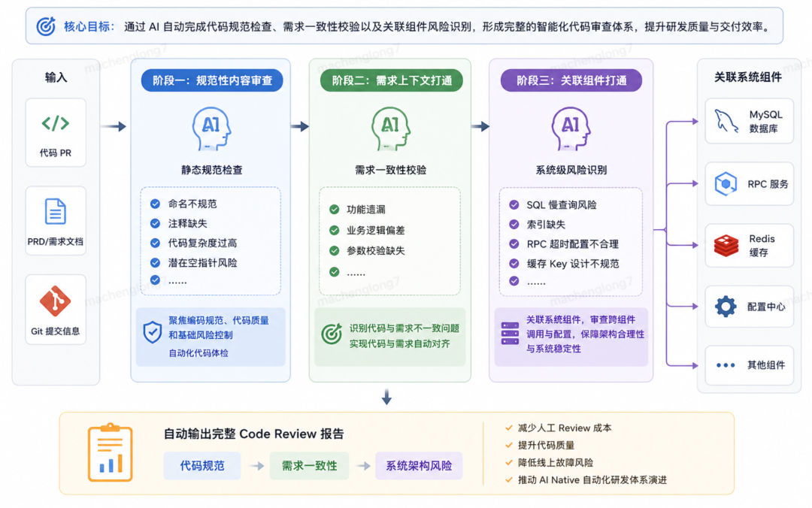Click the purple checkmark beside 索引缺失
The width and height of the screenshot is (812, 508).
[x=514, y=224]
